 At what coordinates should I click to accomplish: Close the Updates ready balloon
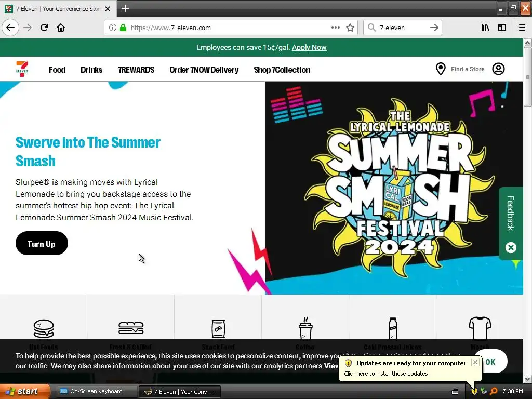pos(475,362)
